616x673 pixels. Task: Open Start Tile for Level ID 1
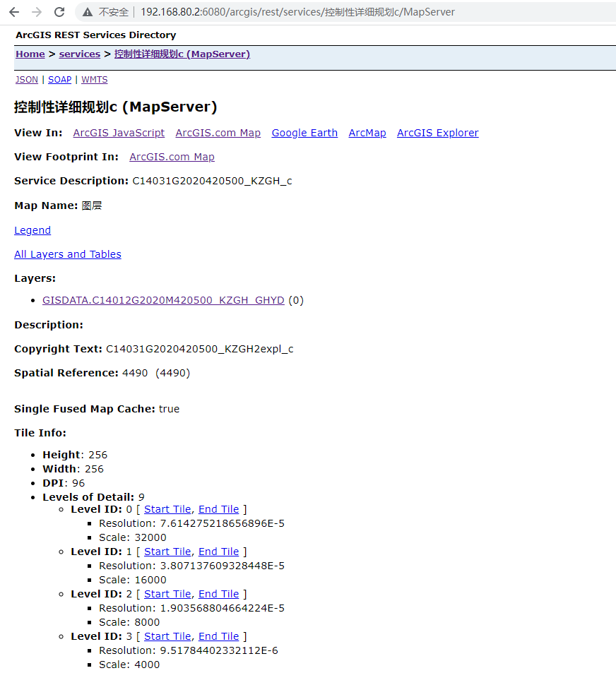(167, 552)
